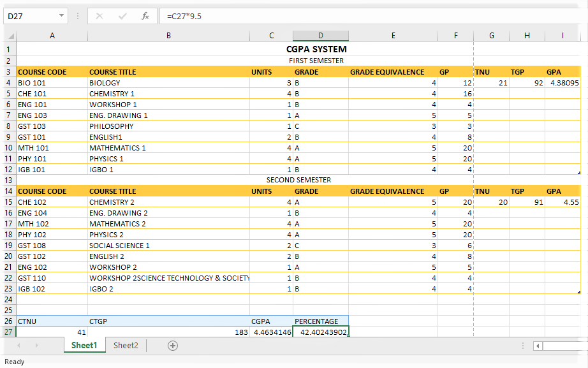Select column B header
This screenshot has width=588, height=368.
point(168,36)
